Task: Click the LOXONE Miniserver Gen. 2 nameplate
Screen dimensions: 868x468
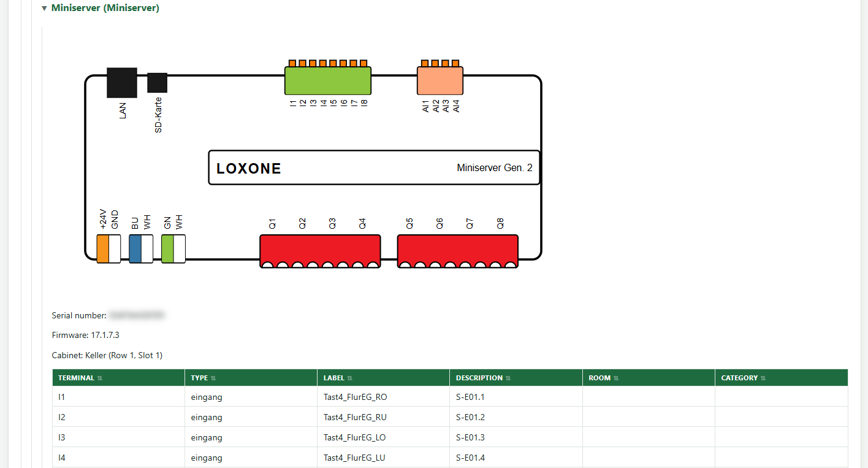Action: coord(374,167)
